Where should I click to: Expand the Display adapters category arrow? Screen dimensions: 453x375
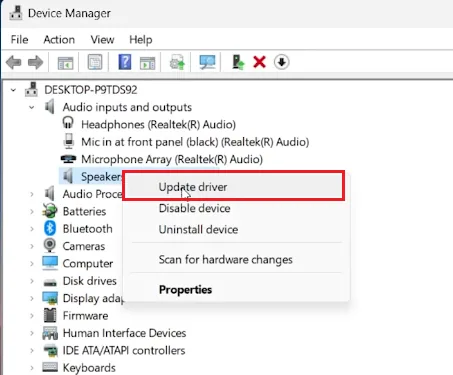pos(32,298)
